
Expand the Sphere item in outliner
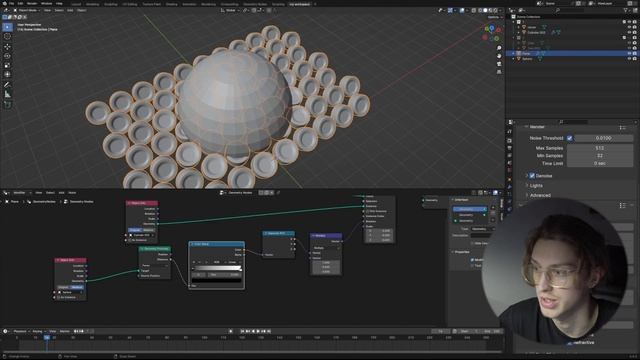pyautogui.click(x=513, y=59)
